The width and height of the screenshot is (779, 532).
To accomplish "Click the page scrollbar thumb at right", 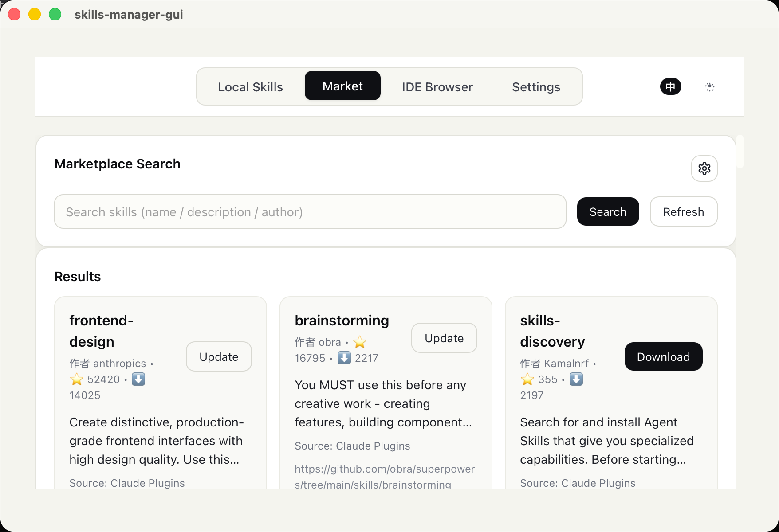I will [740, 152].
